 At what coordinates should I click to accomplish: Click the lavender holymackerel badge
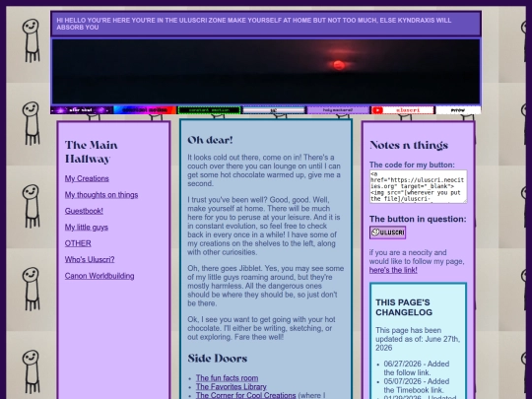click(338, 110)
